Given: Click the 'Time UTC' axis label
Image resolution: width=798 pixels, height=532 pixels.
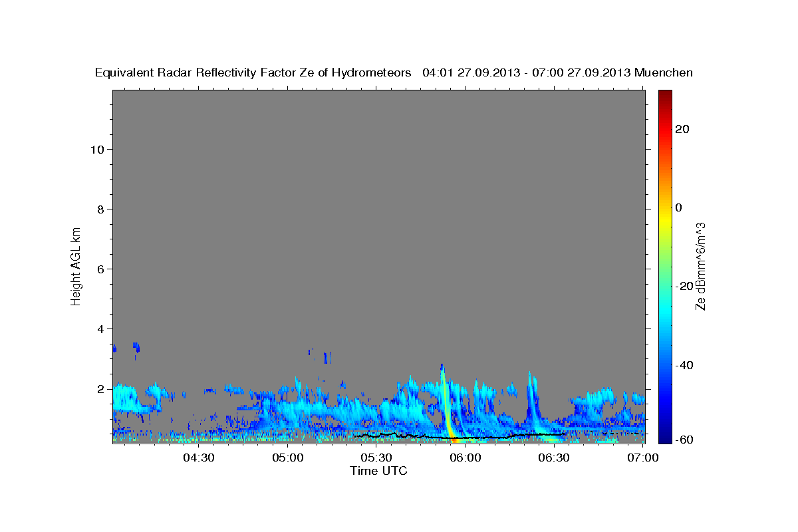Looking at the screenshot, I should coord(378,471).
